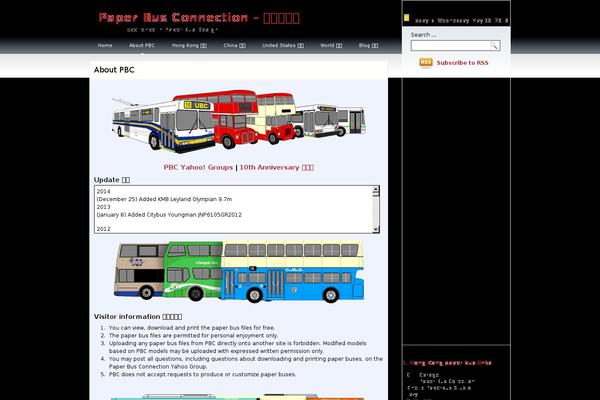Select the About PBC menu item

point(142,45)
